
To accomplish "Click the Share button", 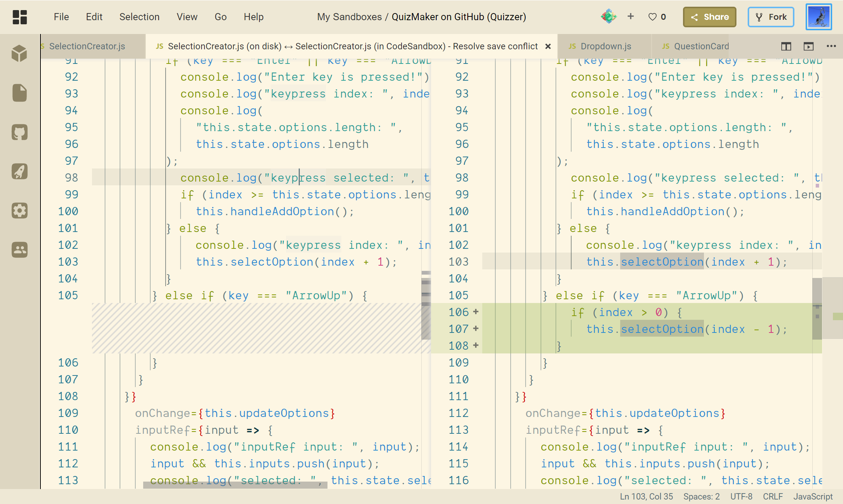I will click(x=709, y=17).
